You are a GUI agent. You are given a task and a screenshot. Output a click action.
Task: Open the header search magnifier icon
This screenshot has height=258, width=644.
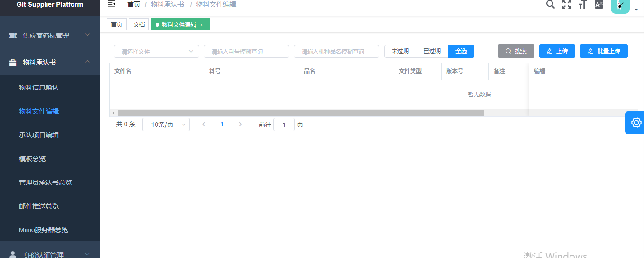tap(550, 4)
